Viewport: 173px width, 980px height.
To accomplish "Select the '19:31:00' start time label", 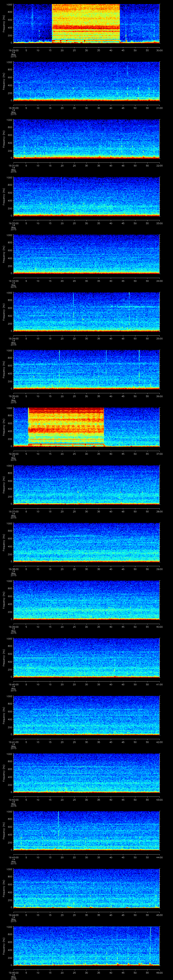I will click(x=13, y=166).
